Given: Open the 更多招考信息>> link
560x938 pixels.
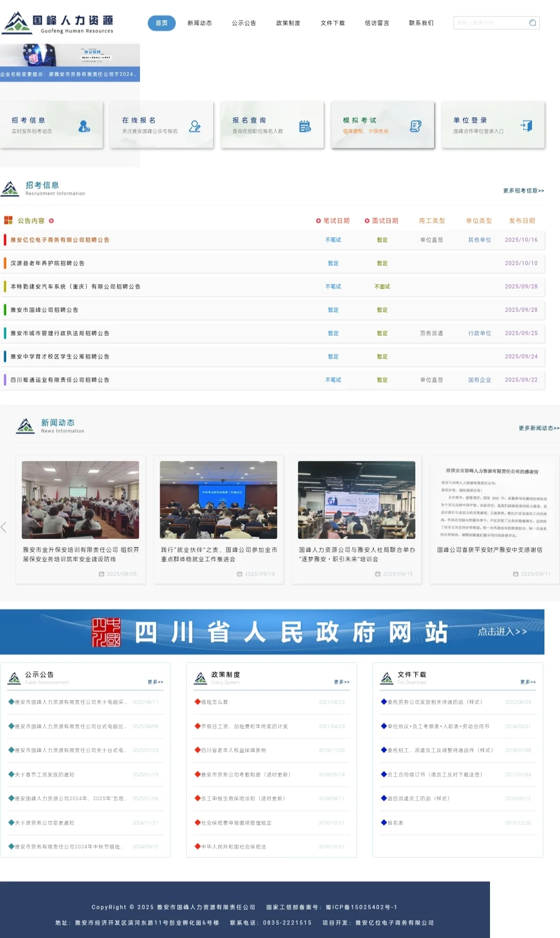Looking at the screenshot, I should point(524,191).
